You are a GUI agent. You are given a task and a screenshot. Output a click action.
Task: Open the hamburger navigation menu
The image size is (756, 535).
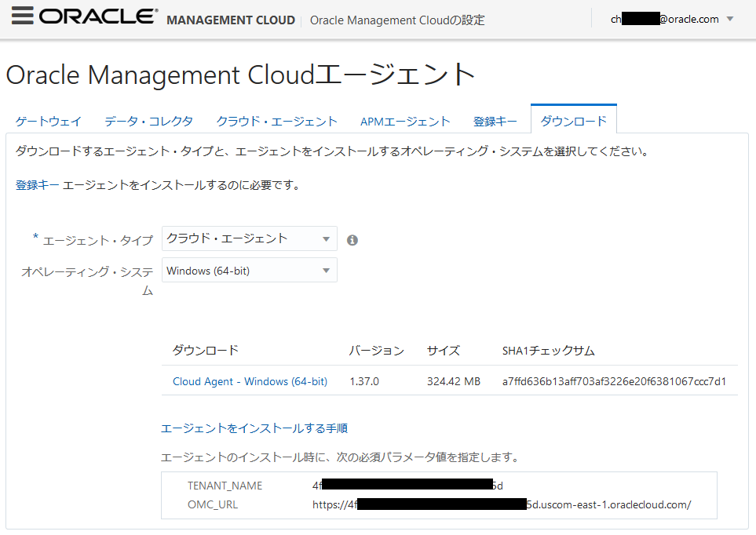[22, 16]
